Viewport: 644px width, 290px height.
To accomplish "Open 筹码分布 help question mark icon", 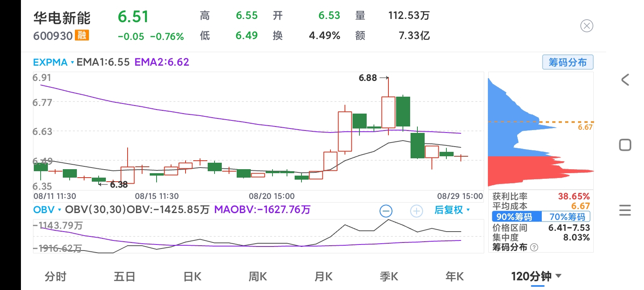I will 534,247.
